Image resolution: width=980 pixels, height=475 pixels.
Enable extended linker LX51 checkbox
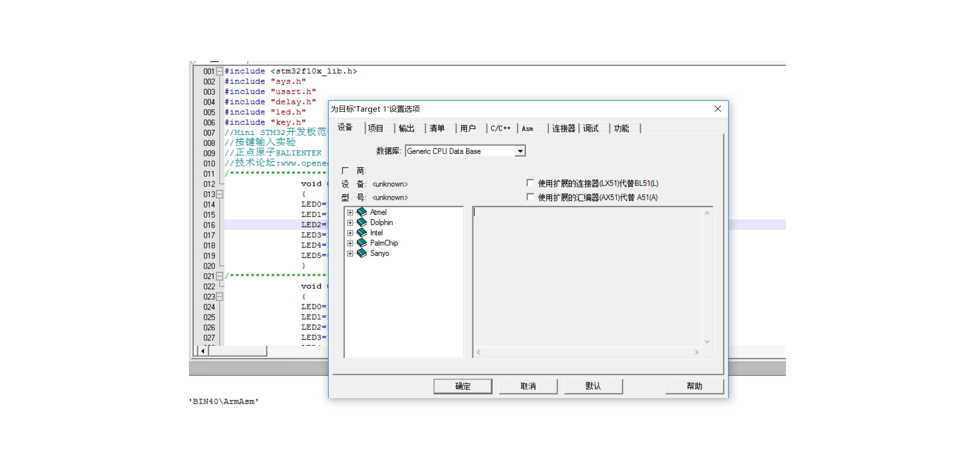(530, 183)
